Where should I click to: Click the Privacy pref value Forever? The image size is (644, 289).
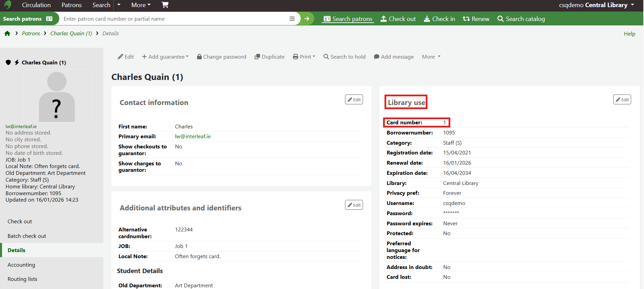point(452,193)
